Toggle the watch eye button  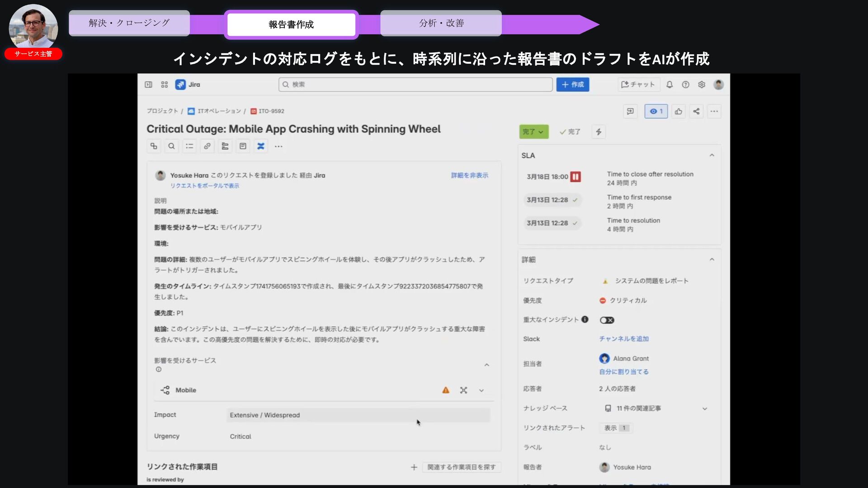point(656,111)
